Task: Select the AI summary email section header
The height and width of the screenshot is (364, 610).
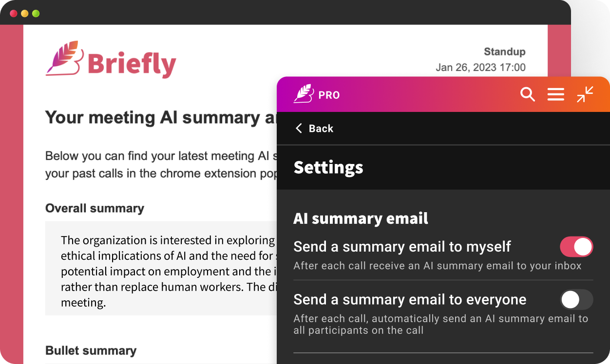Action: [x=361, y=218]
